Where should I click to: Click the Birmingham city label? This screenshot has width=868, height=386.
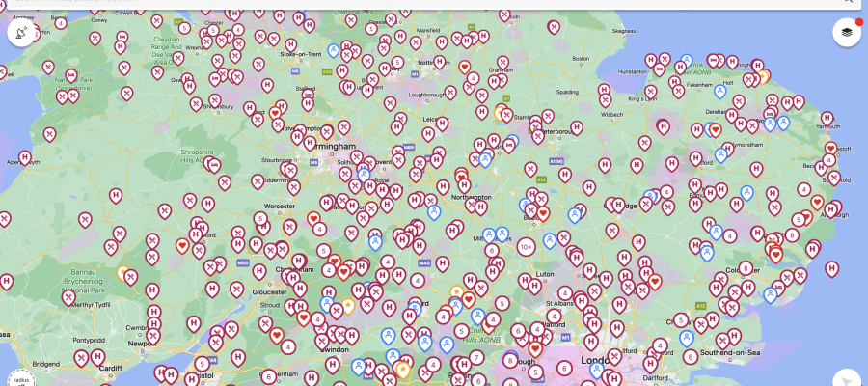pos(334,147)
